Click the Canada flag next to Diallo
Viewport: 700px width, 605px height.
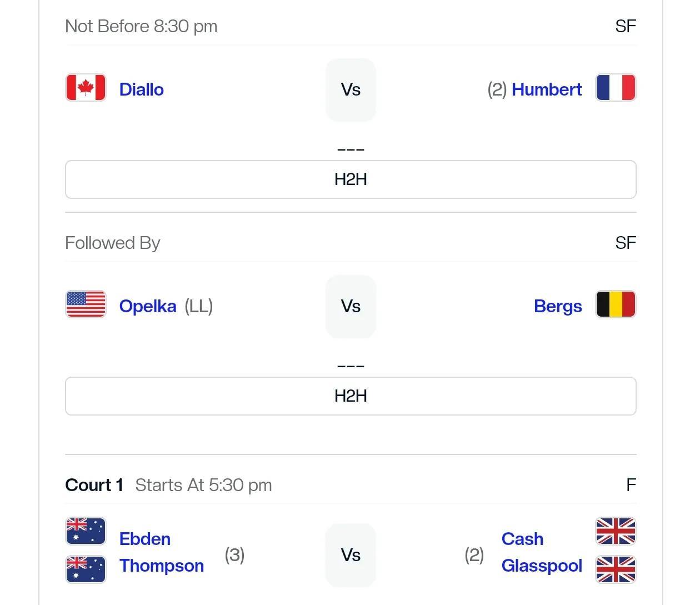click(x=86, y=88)
